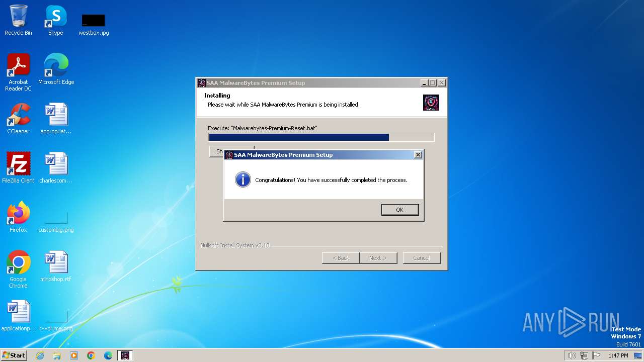Open Edge from the taskbar
Screen dimensions: 644x362
click(x=108, y=355)
